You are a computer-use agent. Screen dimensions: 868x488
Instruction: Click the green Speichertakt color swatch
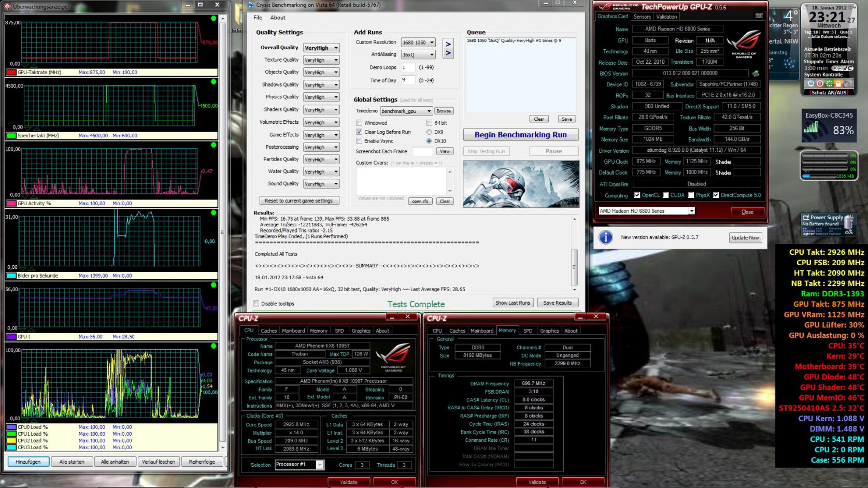click(11, 136)
